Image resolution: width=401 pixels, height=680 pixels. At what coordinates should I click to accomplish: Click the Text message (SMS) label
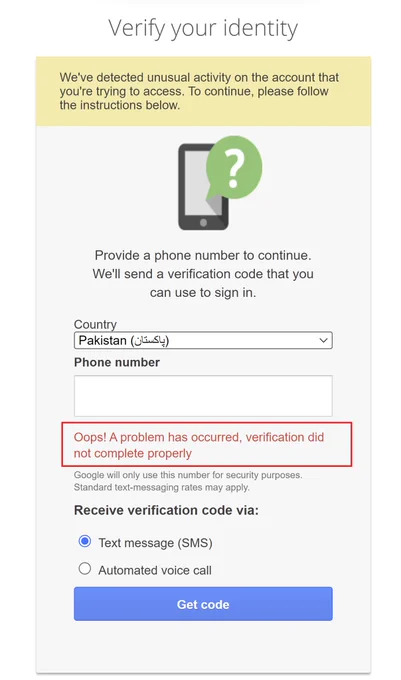tap(155, 543)
